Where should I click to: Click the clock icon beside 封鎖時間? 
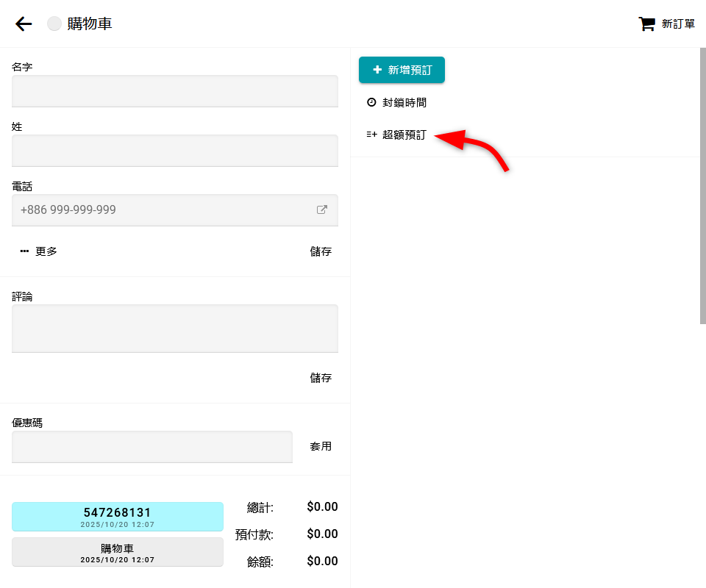coord(371,103)
